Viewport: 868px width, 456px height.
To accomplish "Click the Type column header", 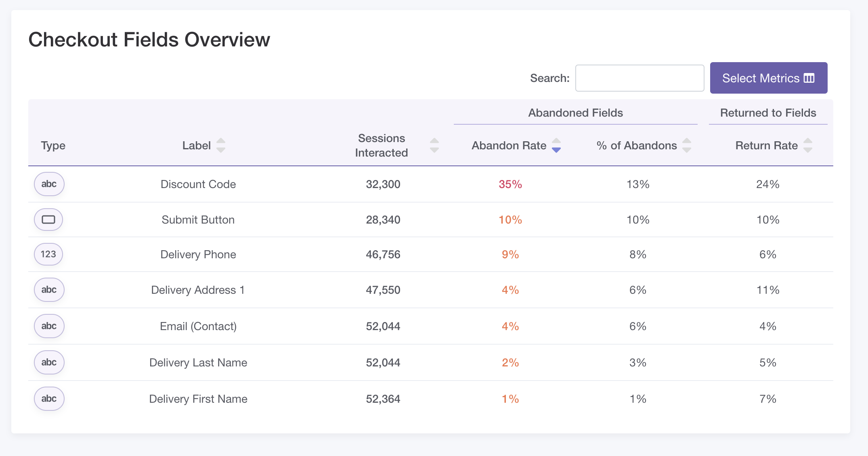I will click(53, 145).
